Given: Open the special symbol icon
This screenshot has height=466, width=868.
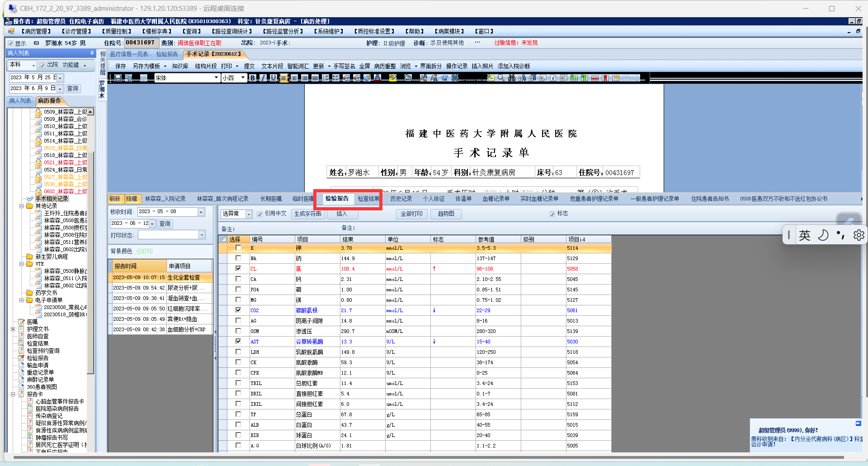Looking at the screenshot, I should [x=455, y=78].
